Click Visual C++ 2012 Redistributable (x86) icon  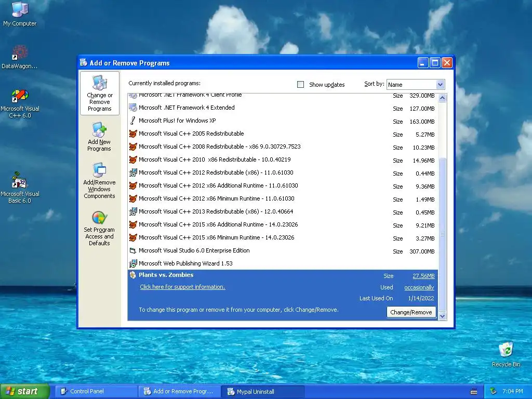[x=132, y=172]
